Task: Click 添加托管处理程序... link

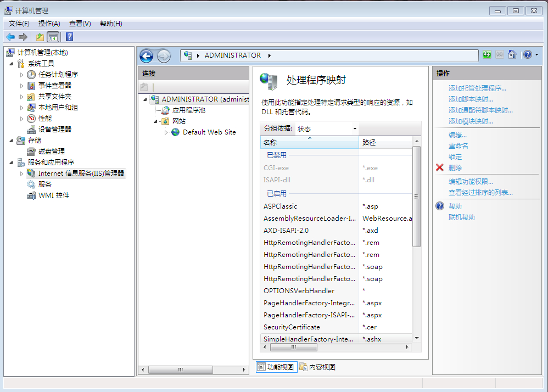Action: tap(477, 88)
